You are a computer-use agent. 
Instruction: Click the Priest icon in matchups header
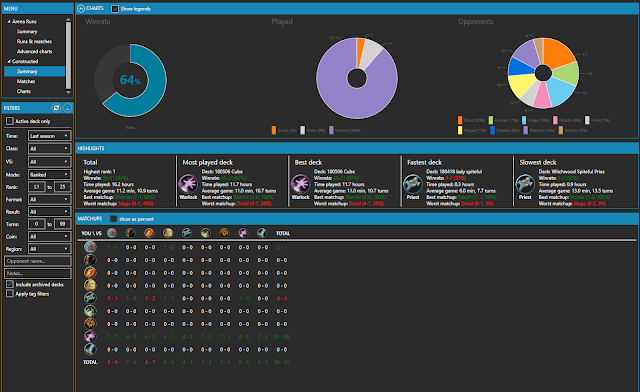(x=187, y=233)
